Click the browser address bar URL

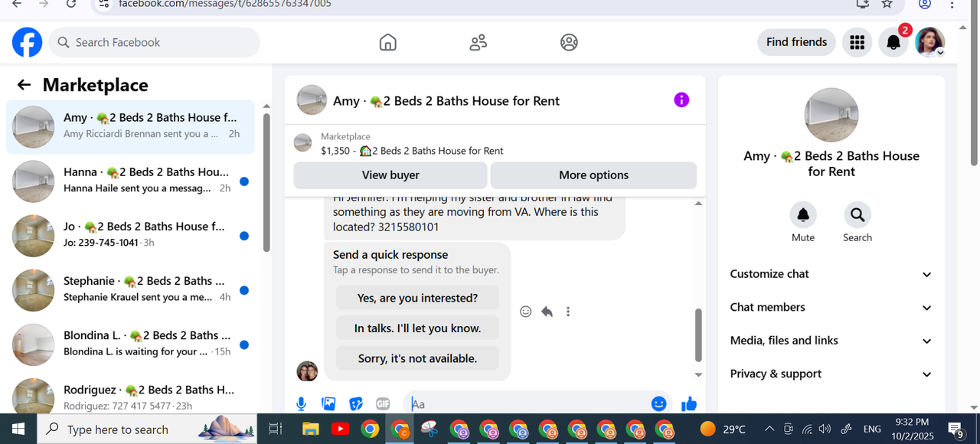click(x=225, y=4)
